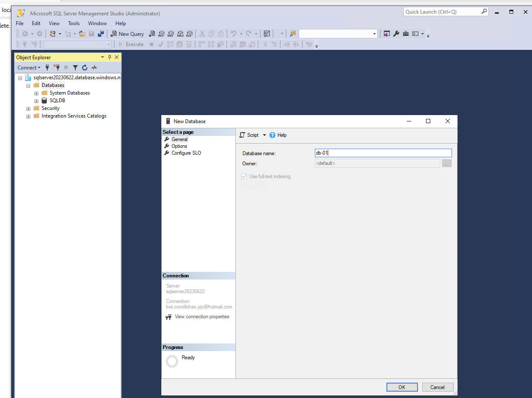Open the Window menu

tap(97, 23)
